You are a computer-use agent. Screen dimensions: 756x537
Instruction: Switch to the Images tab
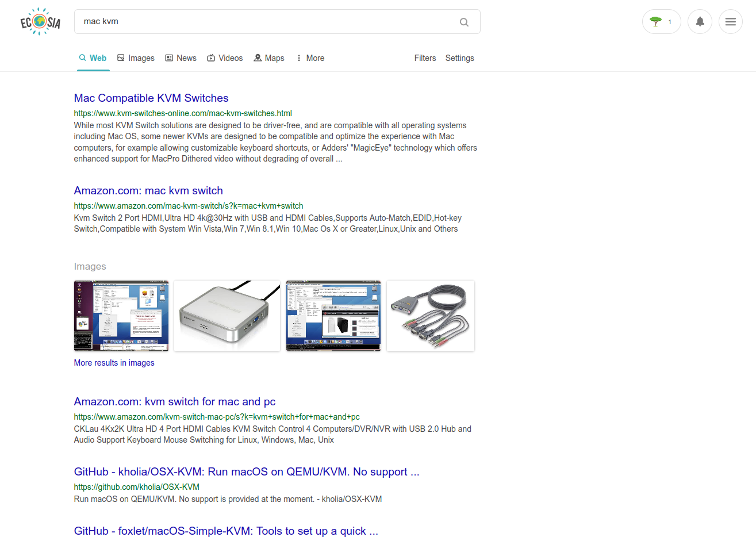point(136,58)
